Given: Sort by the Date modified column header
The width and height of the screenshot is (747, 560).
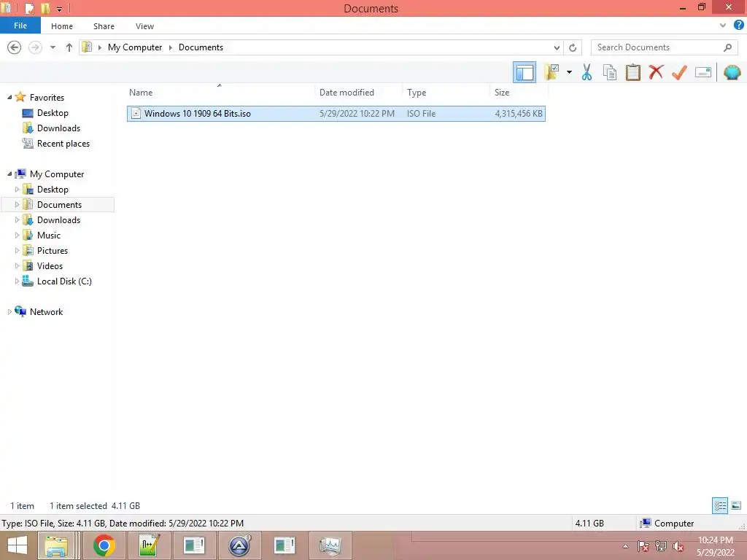Looking at the screenshot, I should click(x=358, y=93).
